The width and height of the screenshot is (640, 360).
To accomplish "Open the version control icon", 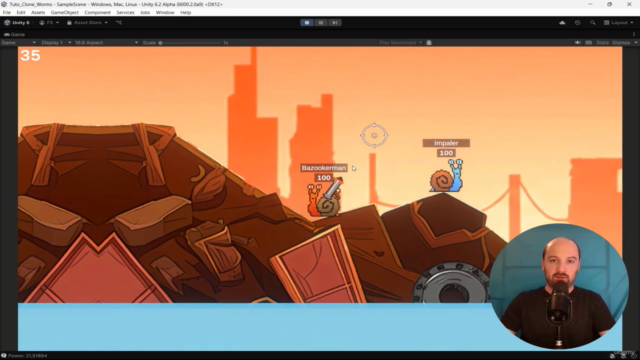I will coord(119,22).
